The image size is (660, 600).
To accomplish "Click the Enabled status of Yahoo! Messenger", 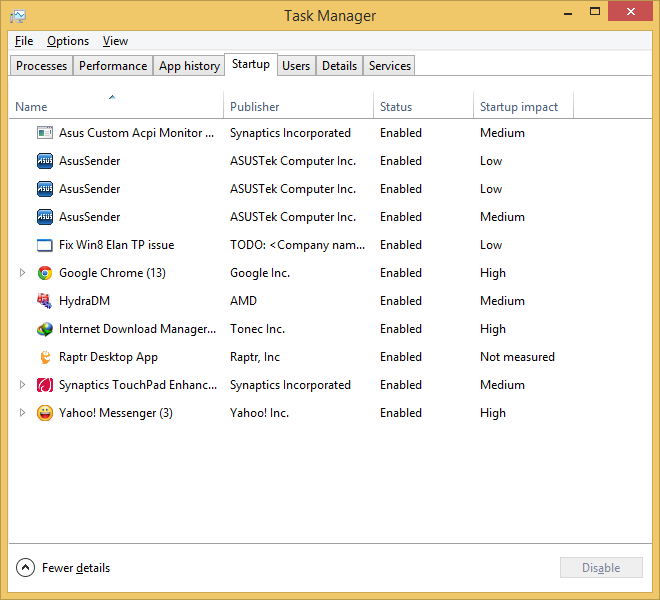I will pyautogui.click(x=401, y=413).
